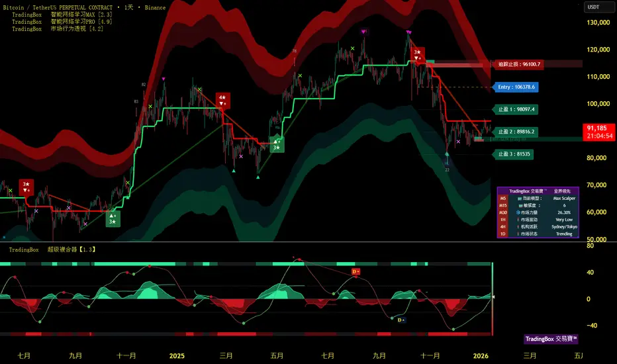Click the blue D divergence label in oscillator
Image resolution: width=617 pixels, height=364 pixels.
click(x=401, y=320)
